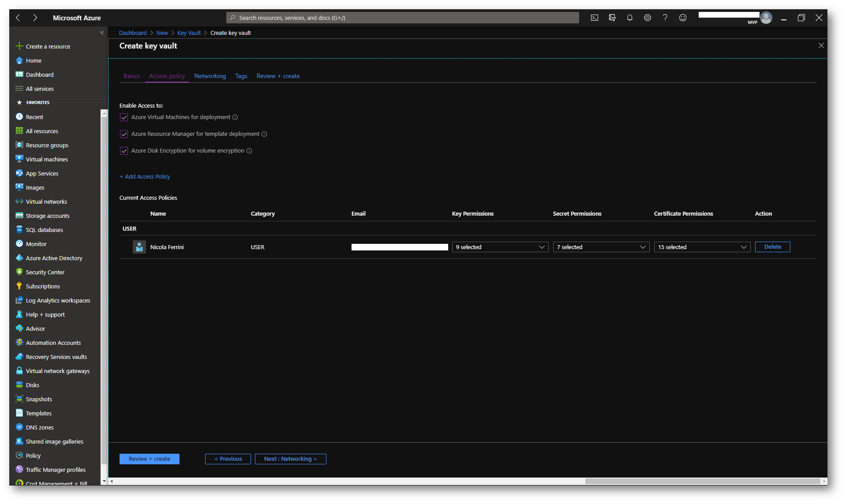The image size is (846, 504).
Task: Click the Previous button
Action: pos(228,459)
